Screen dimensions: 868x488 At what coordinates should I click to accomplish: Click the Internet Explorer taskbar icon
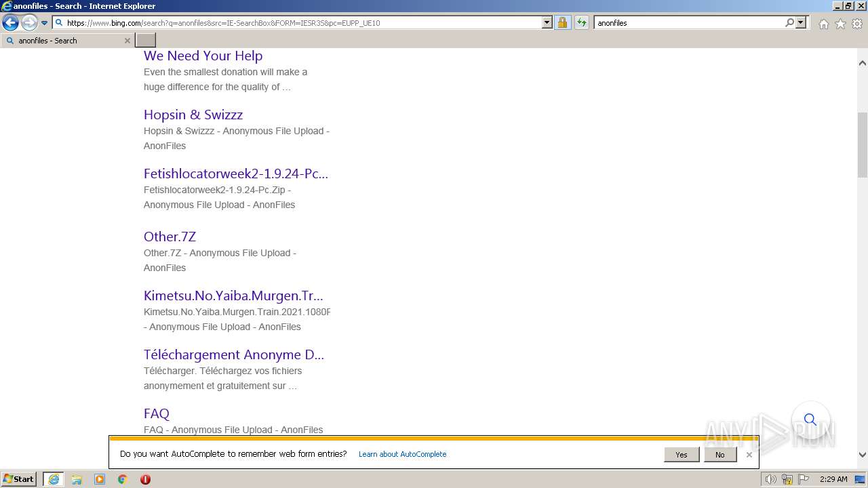54,479
